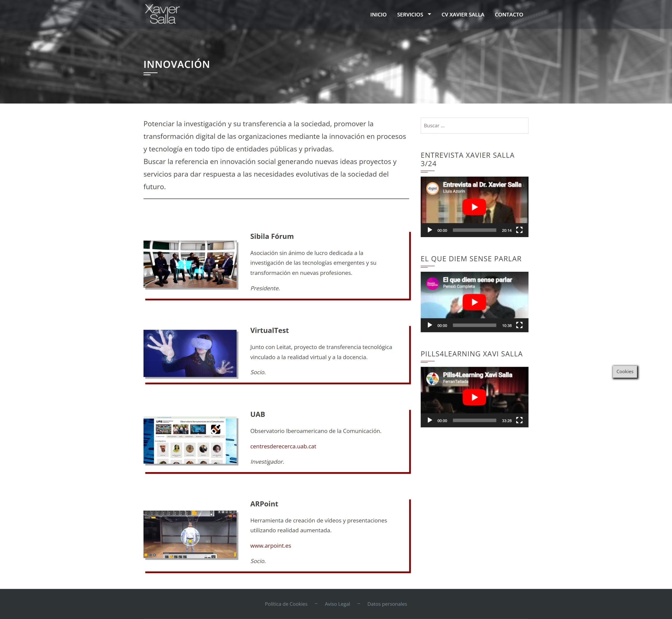
Task: Click the Xavier Salla logo in the header
Action: pos(162,14)
